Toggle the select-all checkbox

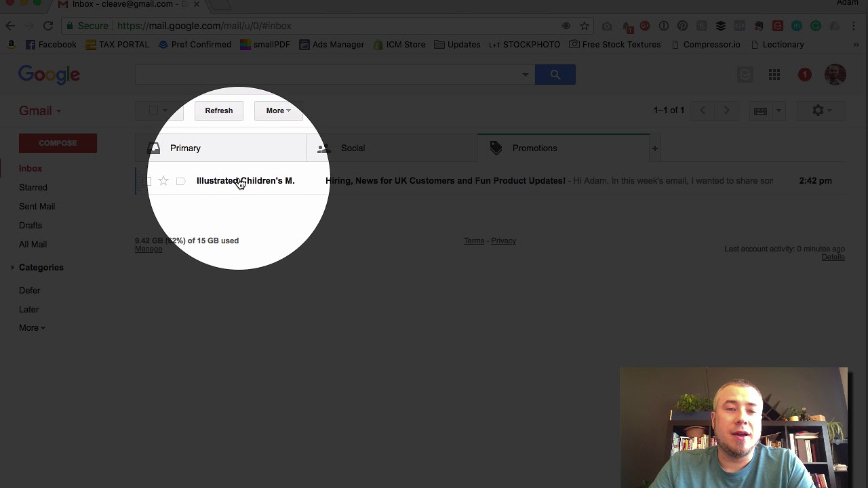(153, 110)
